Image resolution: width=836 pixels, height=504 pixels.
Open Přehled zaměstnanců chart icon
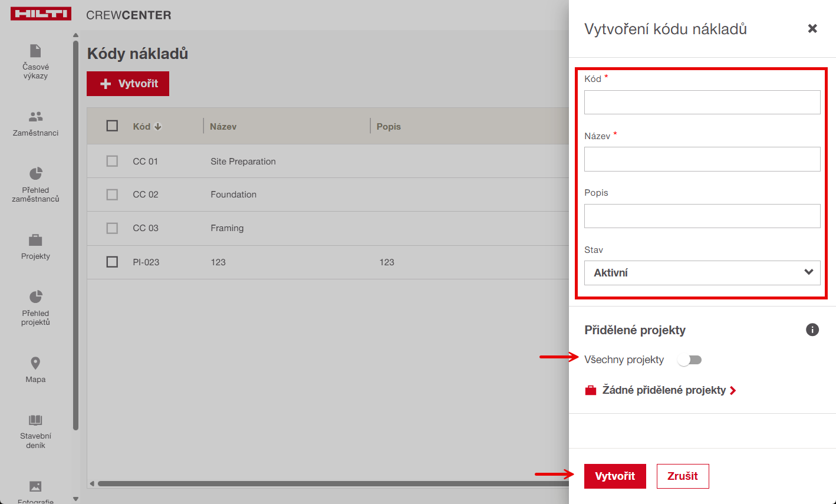pos(35,174)
